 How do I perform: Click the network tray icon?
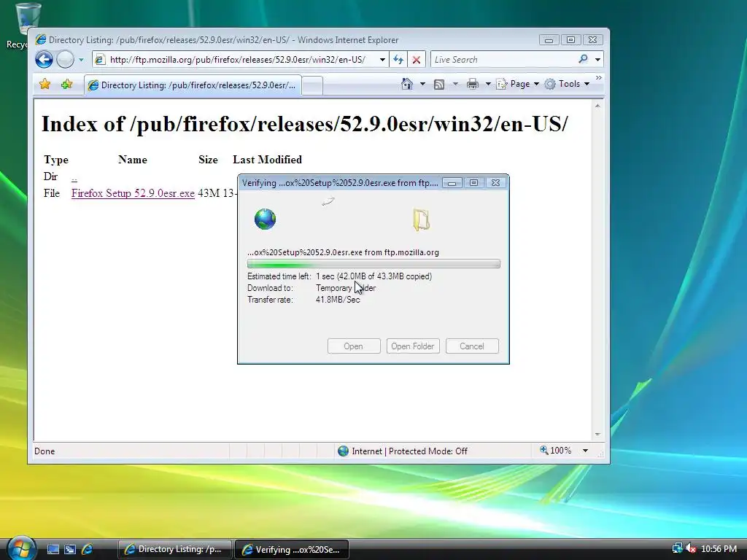tap(677, 548)
